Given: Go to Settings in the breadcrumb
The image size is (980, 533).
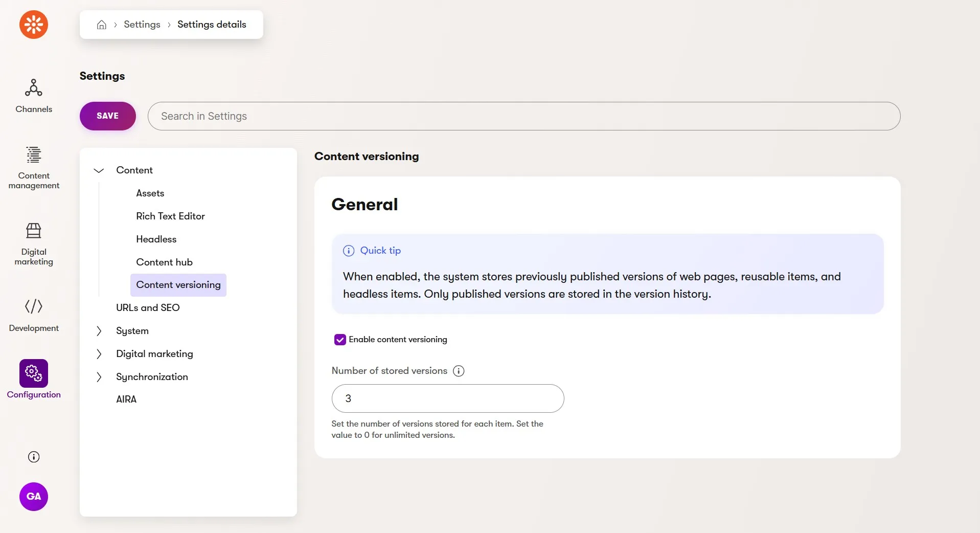Looking at the screenshot, I should [142, 25].
